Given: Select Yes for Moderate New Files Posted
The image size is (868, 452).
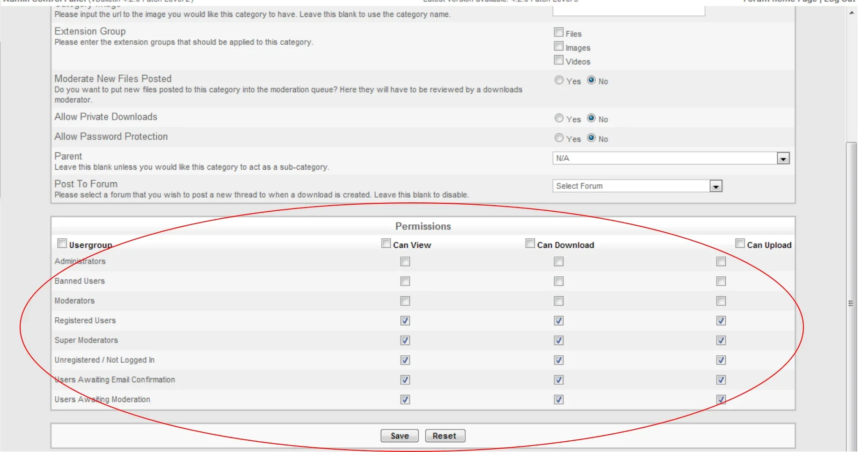Looking at the screenshot, I should 559,80.
